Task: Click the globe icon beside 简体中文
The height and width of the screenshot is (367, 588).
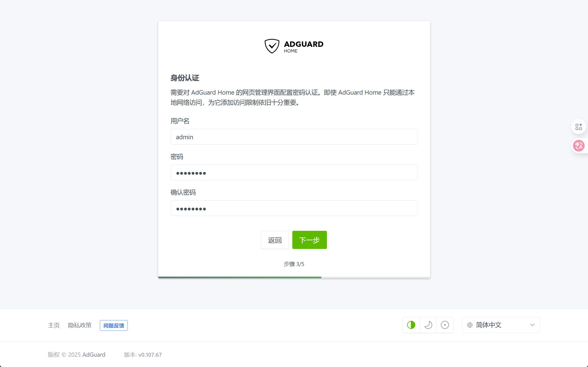Action: (470, 325)
